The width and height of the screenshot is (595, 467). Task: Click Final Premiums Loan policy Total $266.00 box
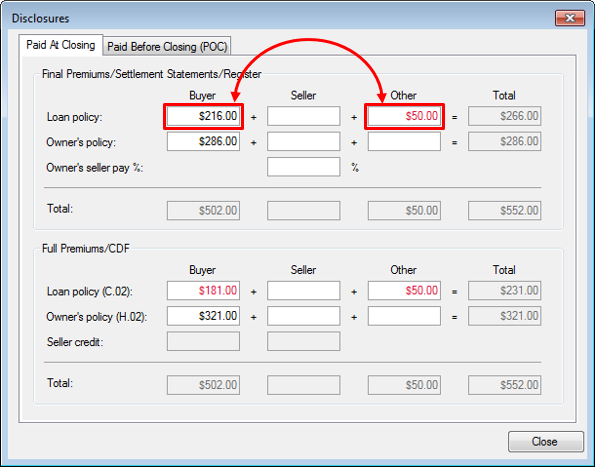click(504, 116)
